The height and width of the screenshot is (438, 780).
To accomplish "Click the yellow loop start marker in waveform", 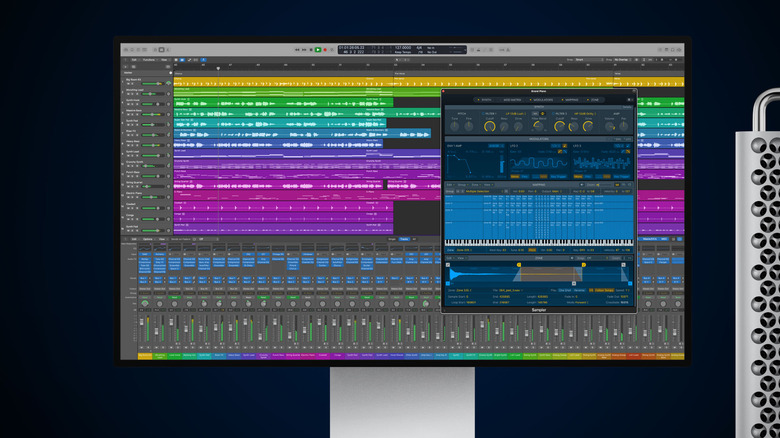I will click(519, 265).
